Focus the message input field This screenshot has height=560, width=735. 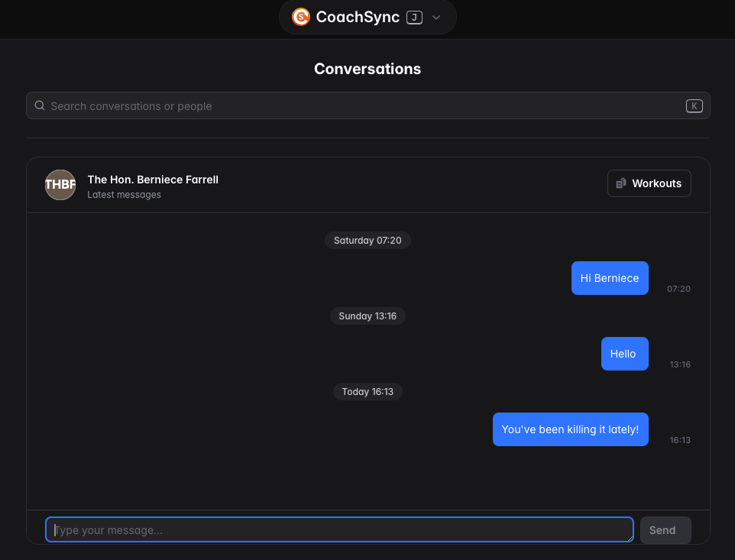click(x=339, y=529)
